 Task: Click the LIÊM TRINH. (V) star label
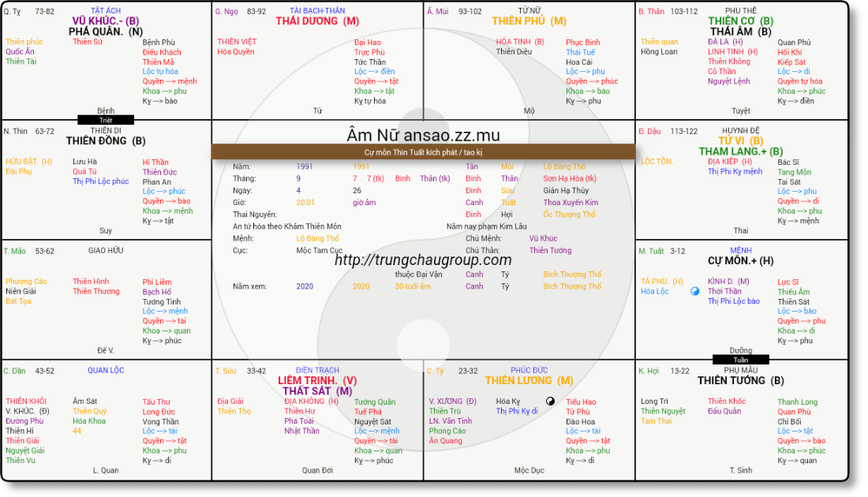317,380
